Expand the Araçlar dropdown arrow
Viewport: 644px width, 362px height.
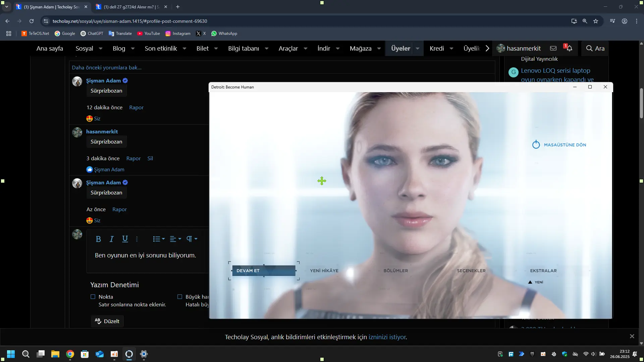306,49
